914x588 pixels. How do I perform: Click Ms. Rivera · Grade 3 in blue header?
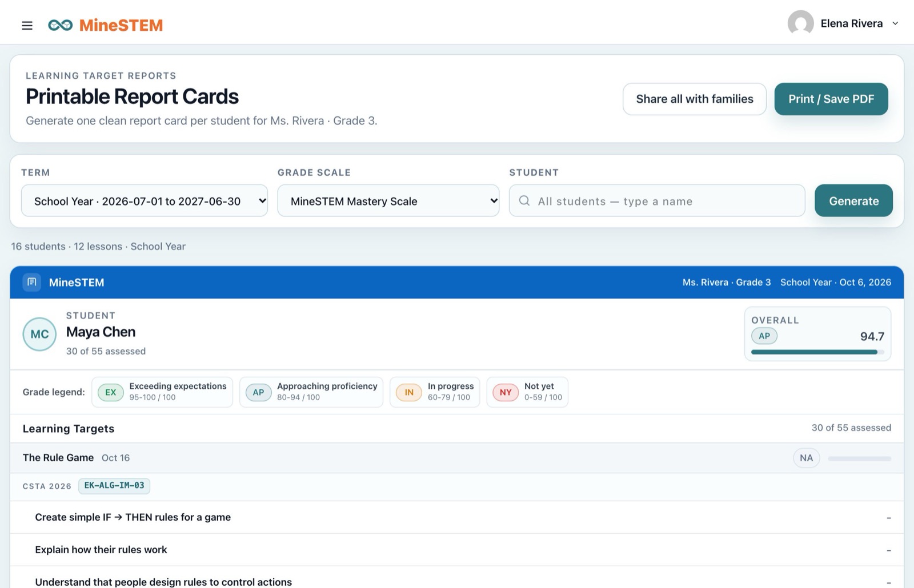727,282
